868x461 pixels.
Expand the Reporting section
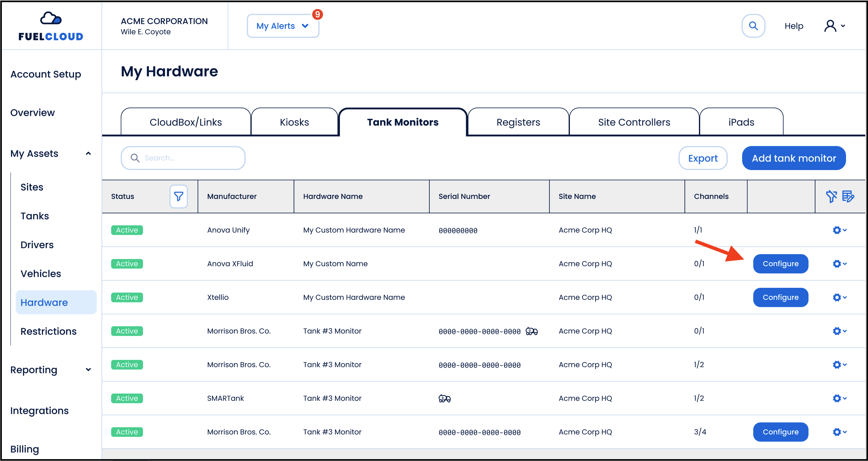50,370
